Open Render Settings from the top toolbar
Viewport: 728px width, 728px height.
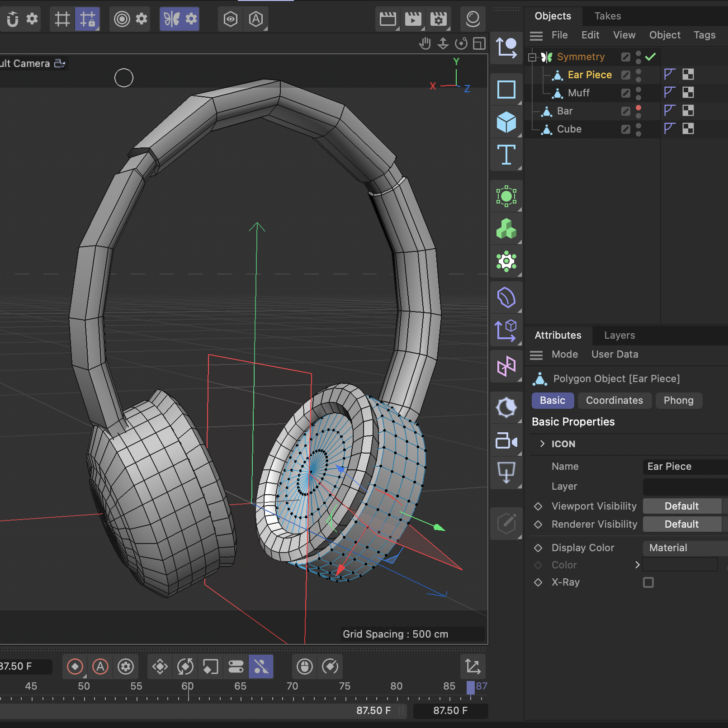438,19
